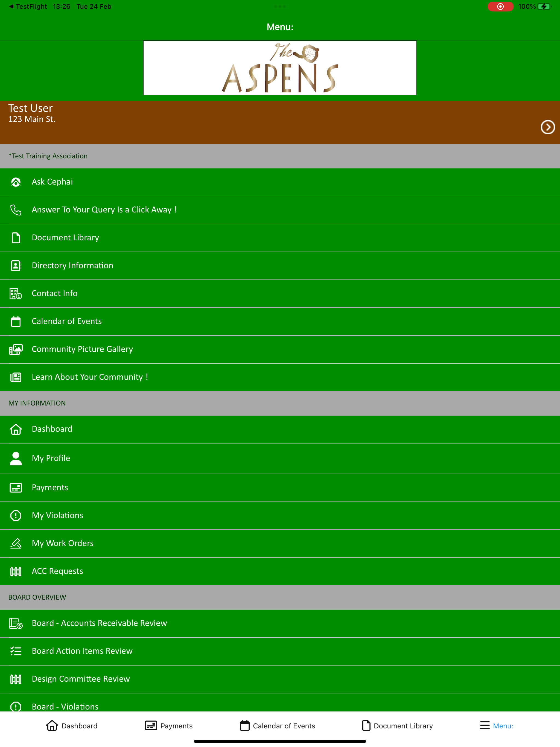The width and height of the screenshot is (560, 747).
Task: Tap the battery indicator in status bar
Action: 544,6
